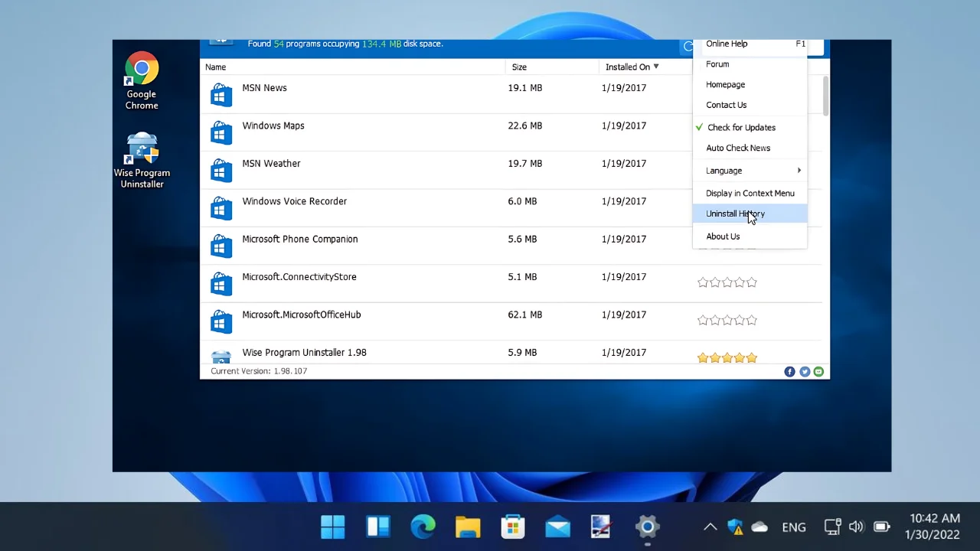Click the Current Version 1.98.107 status text
The image size is (980, 551).
(x=259, y=371)
